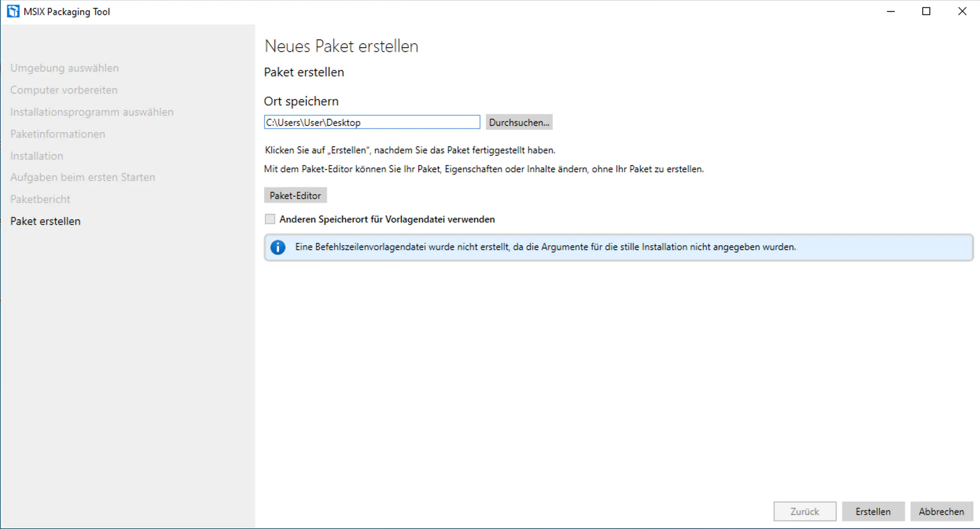Select 'Umgebung auswählen' in the sidebar
The height and width of the screenshot is (529, 980).
pos(64,68)
